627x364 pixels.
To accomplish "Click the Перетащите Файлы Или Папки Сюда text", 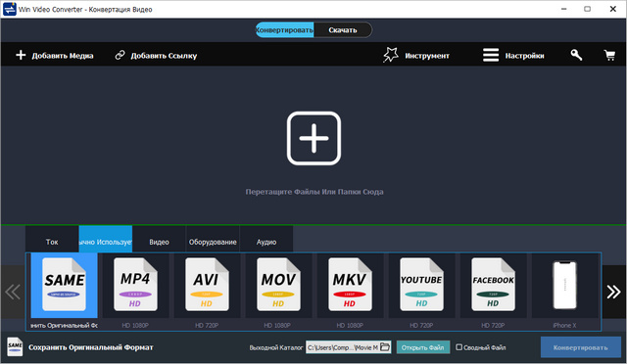I will [314, 192].
